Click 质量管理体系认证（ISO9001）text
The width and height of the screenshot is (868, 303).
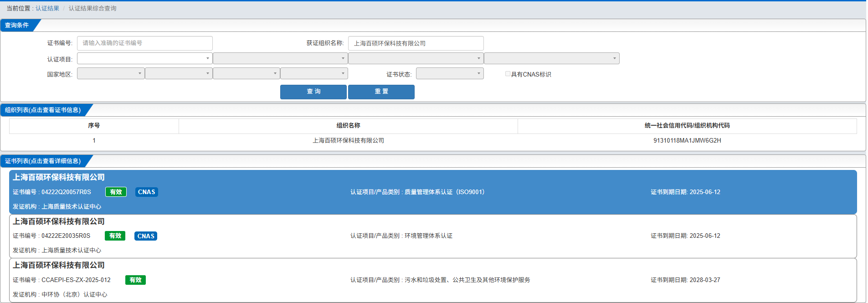445,192
